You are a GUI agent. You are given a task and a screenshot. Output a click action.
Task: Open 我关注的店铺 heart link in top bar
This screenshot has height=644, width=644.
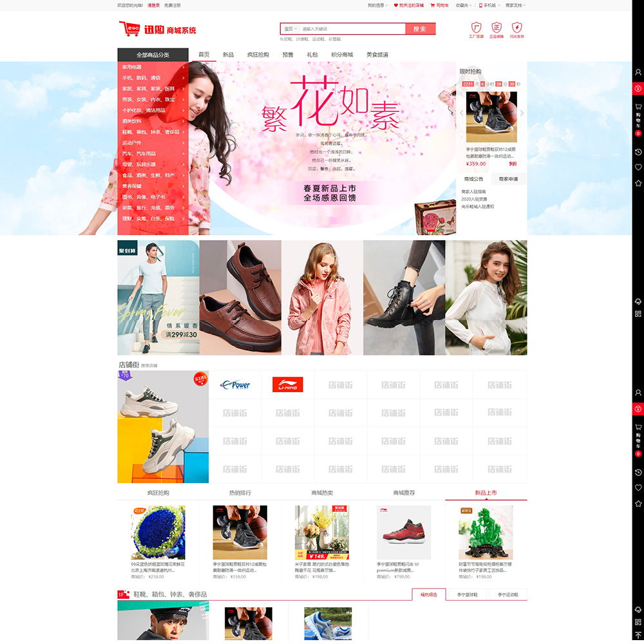point(408,5)
